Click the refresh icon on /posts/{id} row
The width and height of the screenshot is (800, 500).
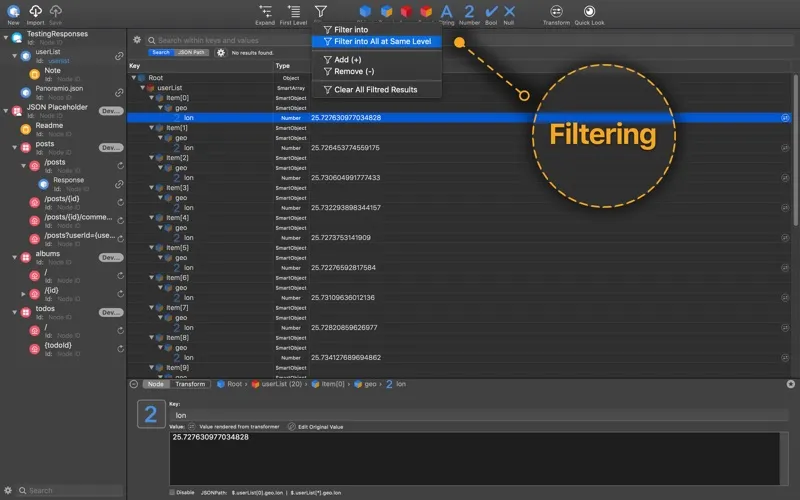tap(120, 203)
